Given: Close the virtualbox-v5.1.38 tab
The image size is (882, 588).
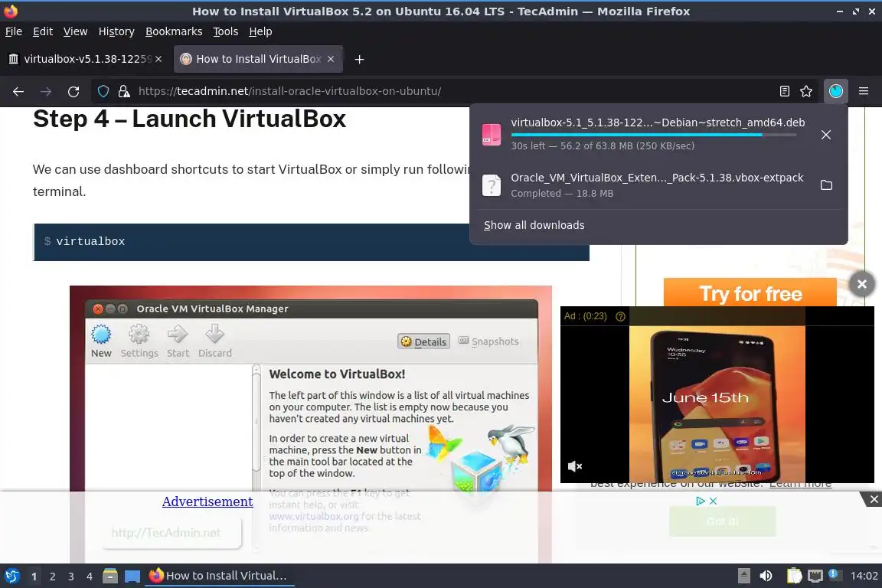Looking at the screenshot, I should pyautogui.click(x=158, y=59).
